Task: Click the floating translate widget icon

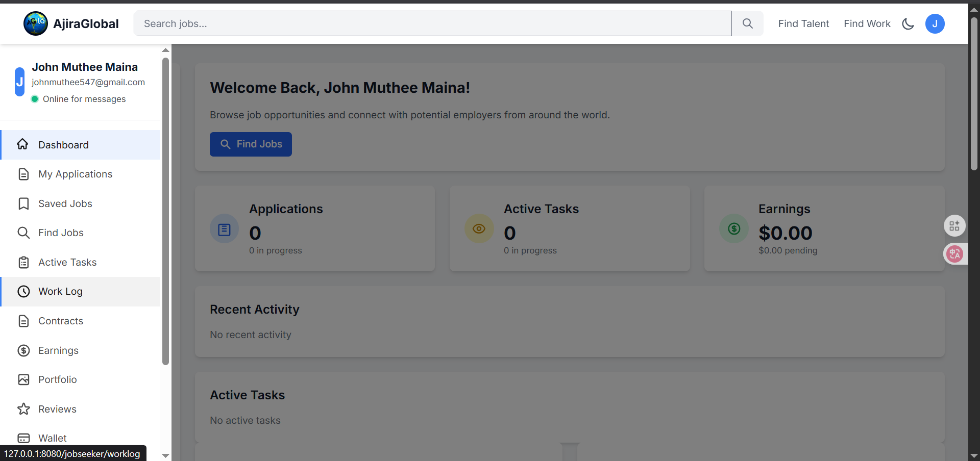Action: click(954, 253)
